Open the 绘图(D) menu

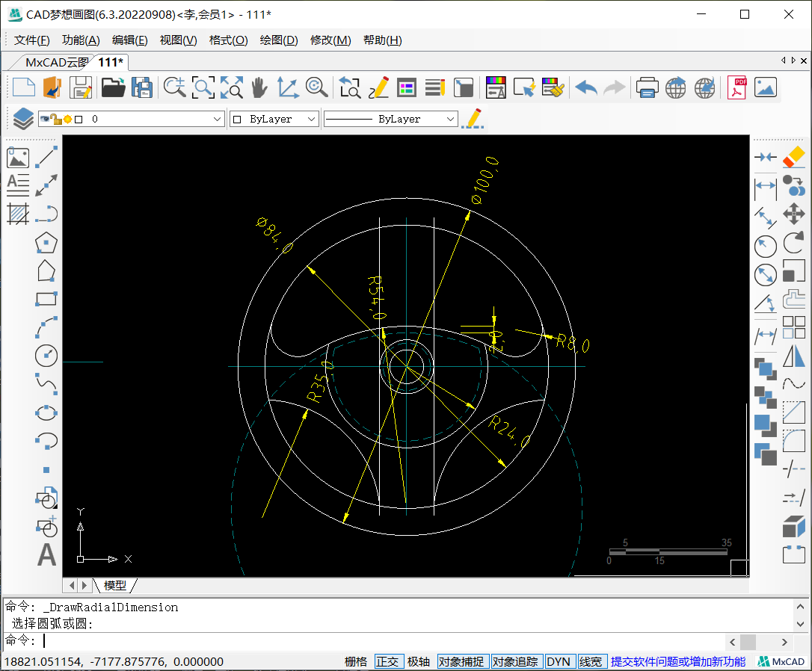click(279, 40)
